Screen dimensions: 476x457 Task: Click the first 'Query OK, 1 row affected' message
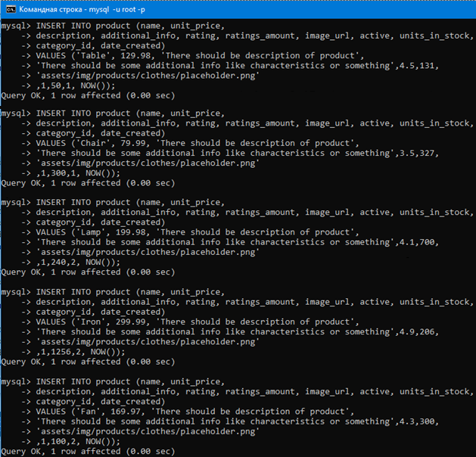coord(88,95)
